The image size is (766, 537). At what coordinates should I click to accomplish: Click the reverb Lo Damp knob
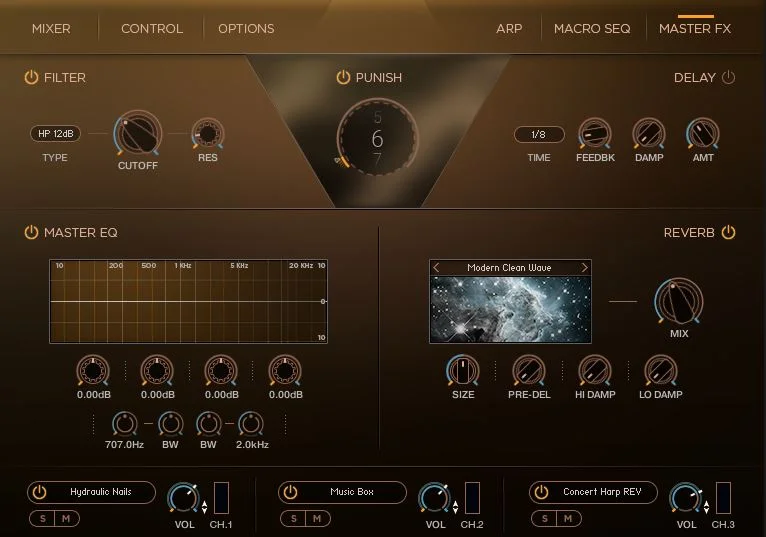[660, 370]
